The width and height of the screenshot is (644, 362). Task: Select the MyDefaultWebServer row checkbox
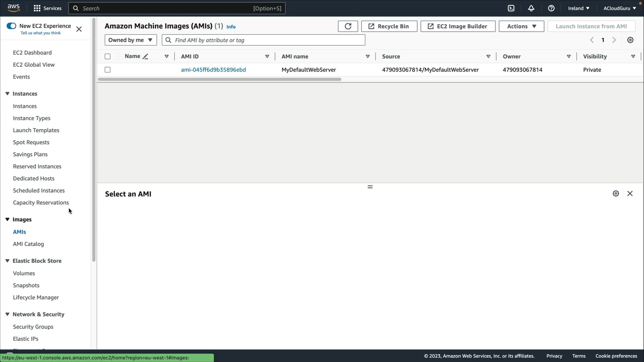[107, 70]
